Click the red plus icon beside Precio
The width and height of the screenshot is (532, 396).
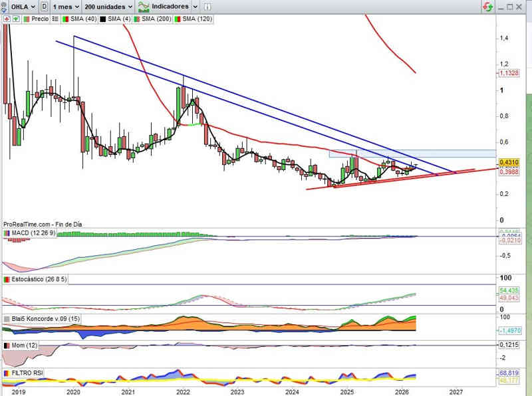click(7, 19)
